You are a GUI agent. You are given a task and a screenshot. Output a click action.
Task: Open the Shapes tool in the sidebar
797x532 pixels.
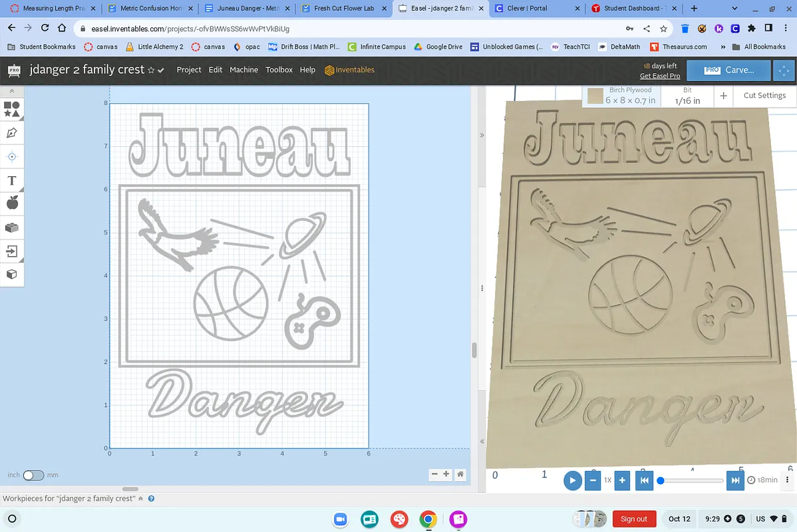12,109
